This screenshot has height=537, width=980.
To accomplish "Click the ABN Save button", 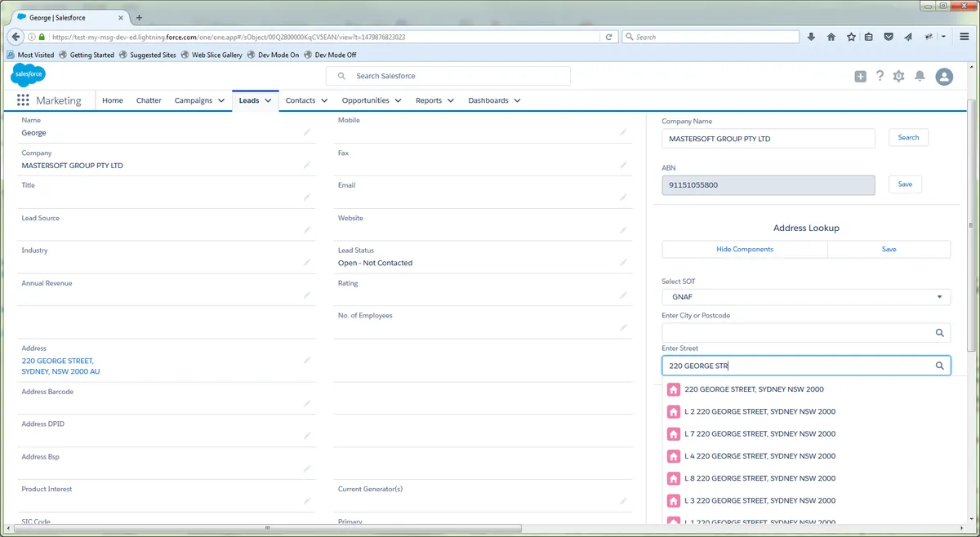I will coord(905,184).
